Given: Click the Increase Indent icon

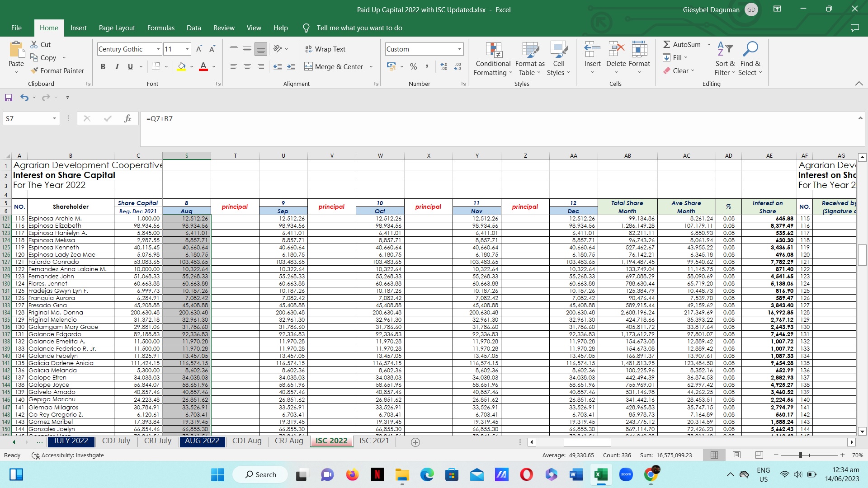Looking at the screenshot, I should coord(291,66).
